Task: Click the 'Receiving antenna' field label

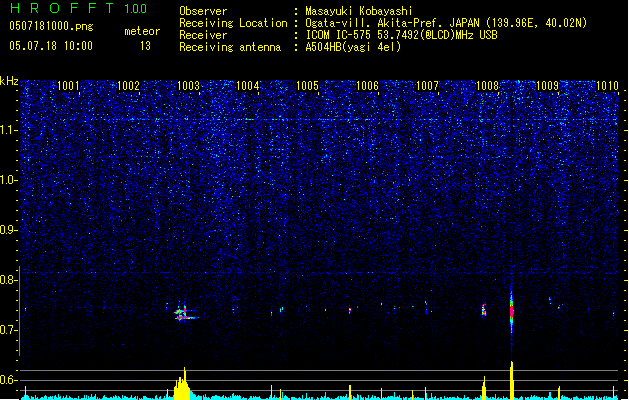Action: (x=230, y=47)
